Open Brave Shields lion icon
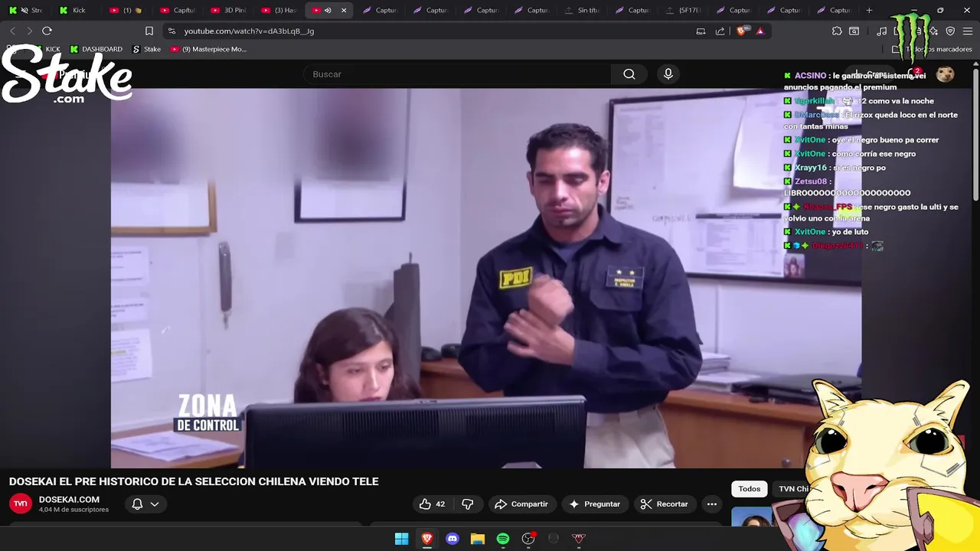The width and height of the screenshot is (980, 551). (x=740, y=31)
